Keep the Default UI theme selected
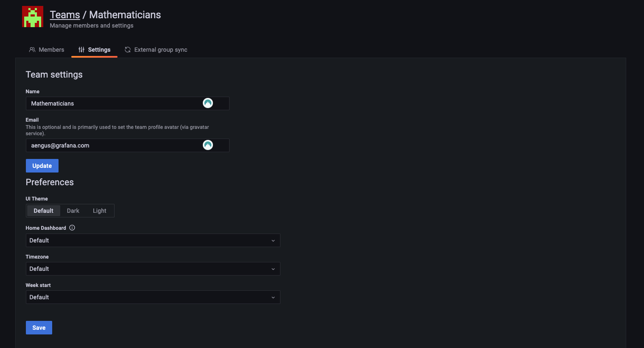This screenshot has height=348, width=644. click(43, 211)
